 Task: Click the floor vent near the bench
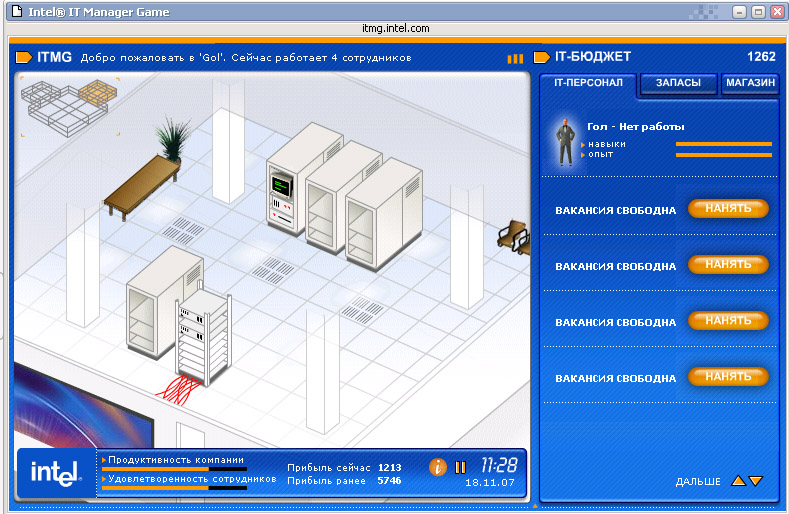pos(183,231)
